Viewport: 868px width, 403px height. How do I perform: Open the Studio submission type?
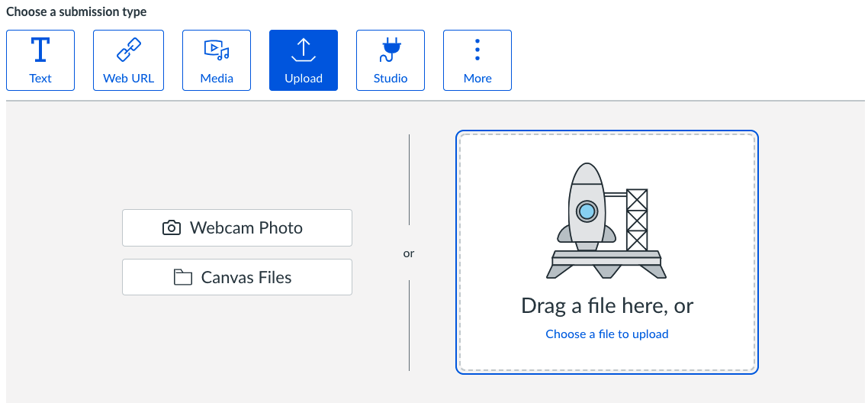pos(391,60)
